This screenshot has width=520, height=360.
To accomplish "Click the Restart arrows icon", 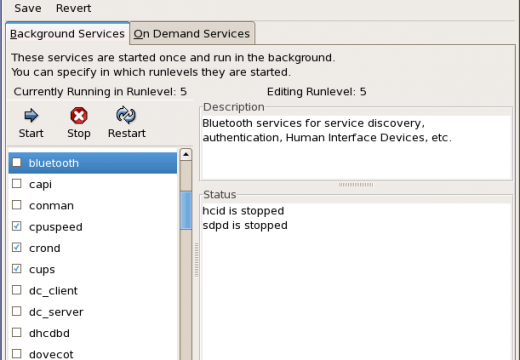I will 126,115.
